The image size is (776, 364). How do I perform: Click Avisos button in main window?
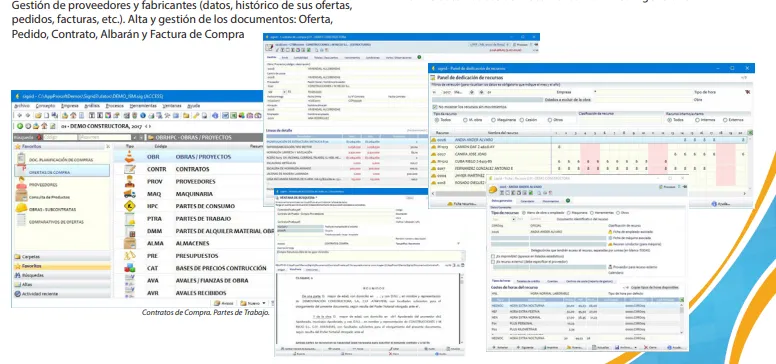(x=224, y=303)
